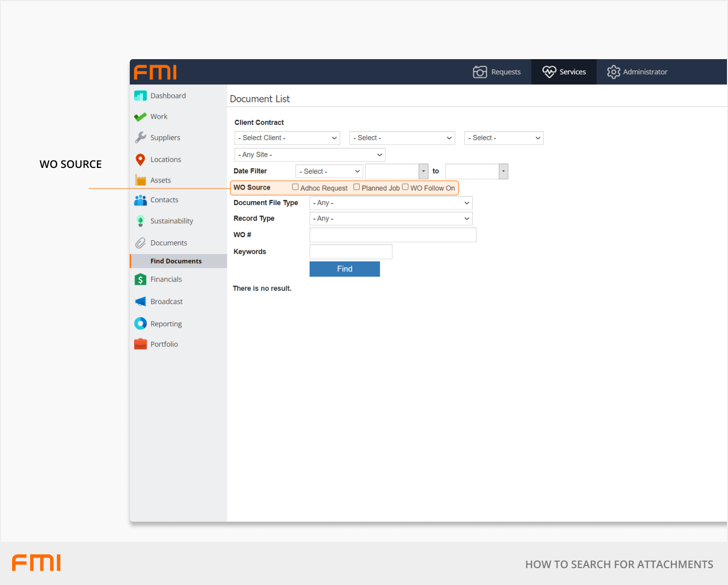Image resolution: width=728 pixels, height=585 pixels.
Task: Open the Select Client dropdown
Action: (x=287, y=138)
